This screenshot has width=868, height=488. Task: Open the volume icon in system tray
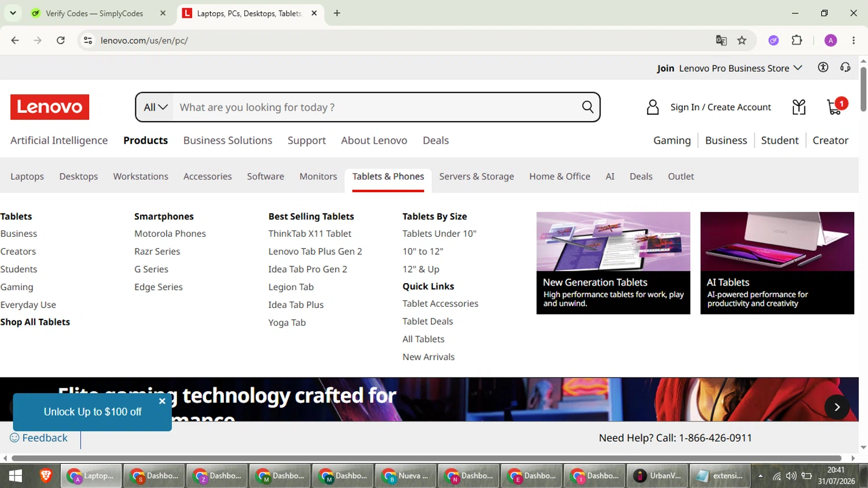tap(791, 476)
